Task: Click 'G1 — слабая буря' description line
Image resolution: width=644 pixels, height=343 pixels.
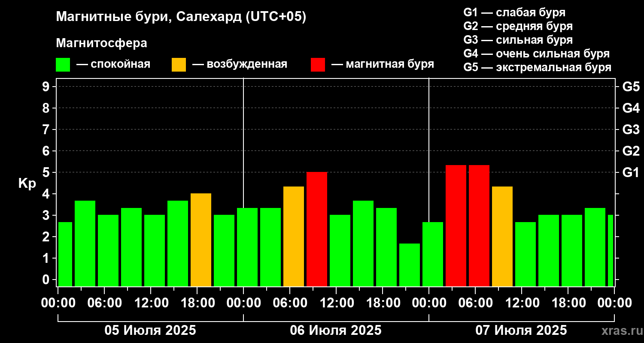Action: (514, 12)
